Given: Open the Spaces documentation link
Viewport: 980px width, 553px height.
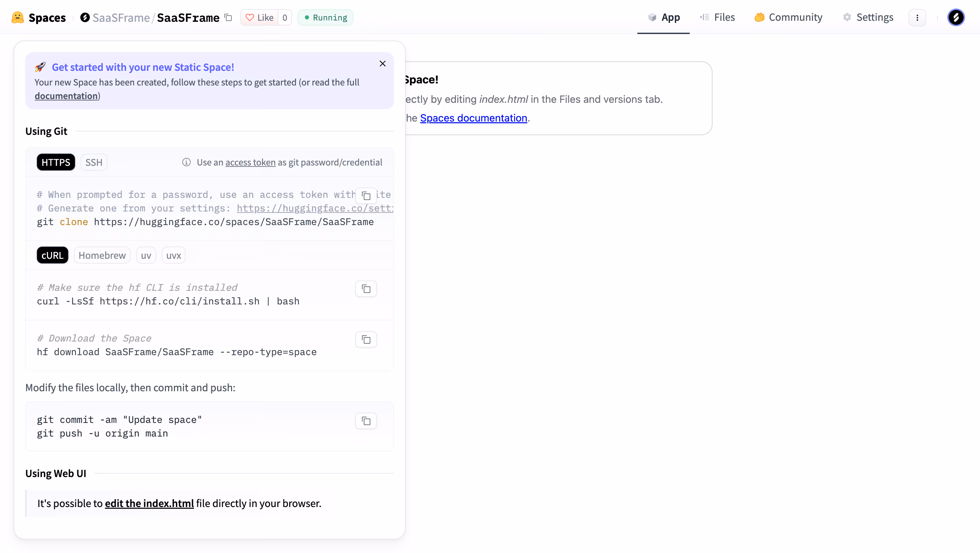Looking at the screenshot, I should coord(474,118).
